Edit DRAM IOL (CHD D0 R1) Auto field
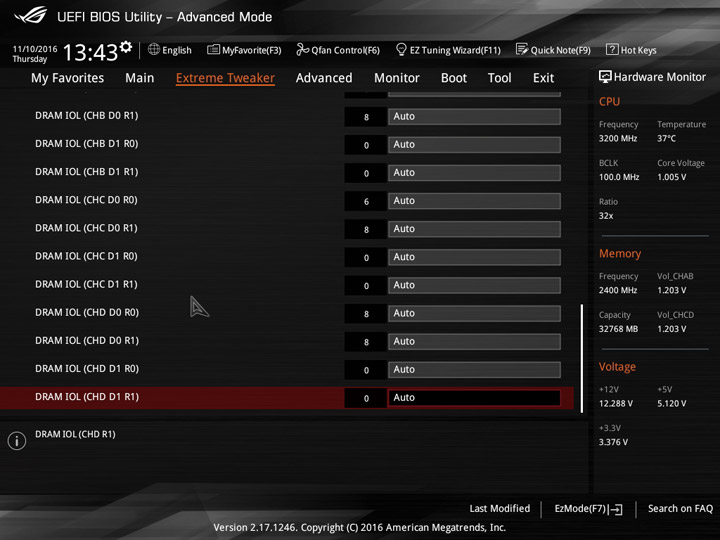Viewport: 720px width, 540px height. pos(474,342)
